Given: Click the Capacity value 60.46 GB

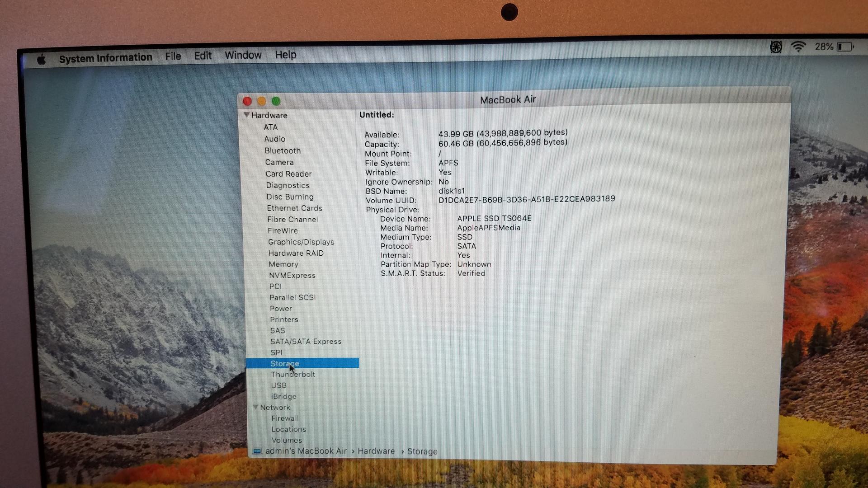Looking at the screenshot, I should pos(503,143).
